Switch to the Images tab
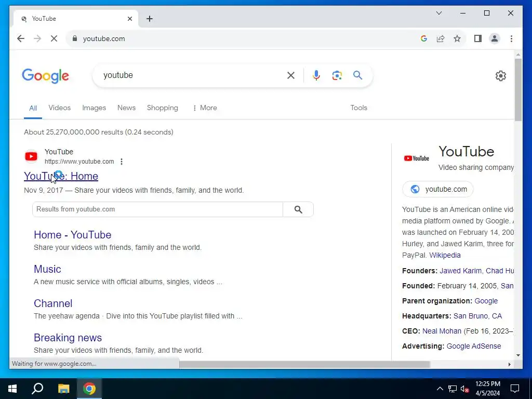Image resolution: width=532 pixels, height=399 pixels. pos(94,108)
